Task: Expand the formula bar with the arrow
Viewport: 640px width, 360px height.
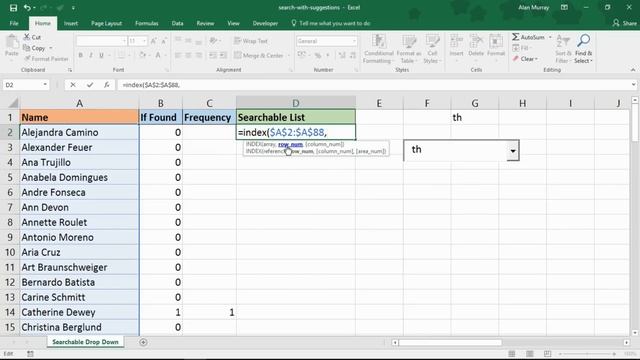Action: (x=633, y=85)
